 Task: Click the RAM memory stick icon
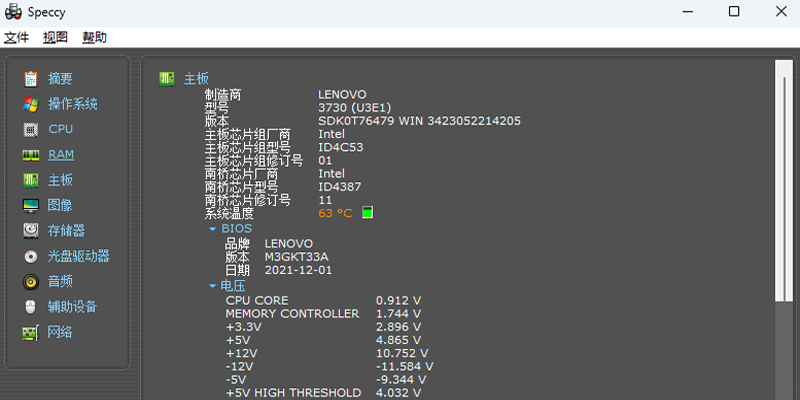[31, 155]
